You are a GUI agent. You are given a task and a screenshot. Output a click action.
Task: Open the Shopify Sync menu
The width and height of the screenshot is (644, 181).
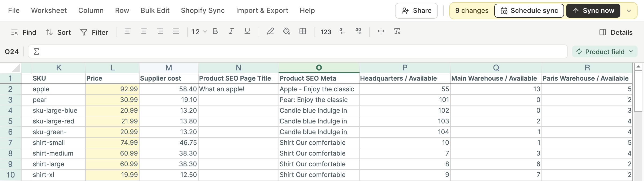[203, 10]
